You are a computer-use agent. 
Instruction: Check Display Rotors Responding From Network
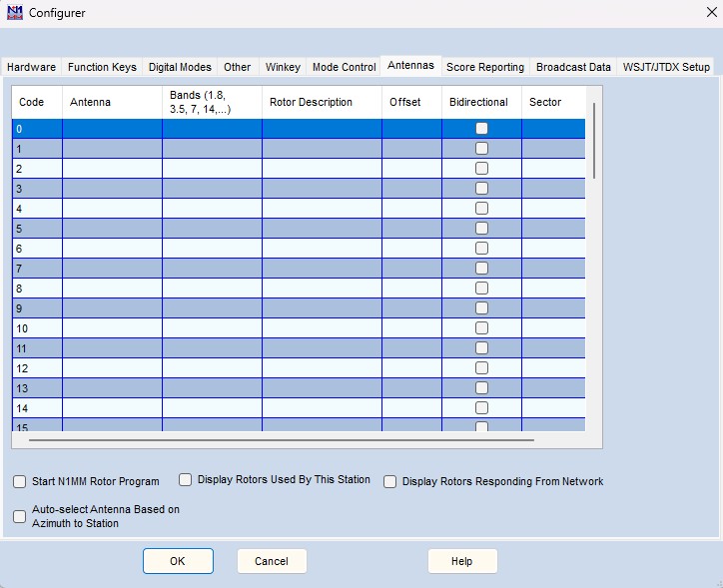point(390,481)
